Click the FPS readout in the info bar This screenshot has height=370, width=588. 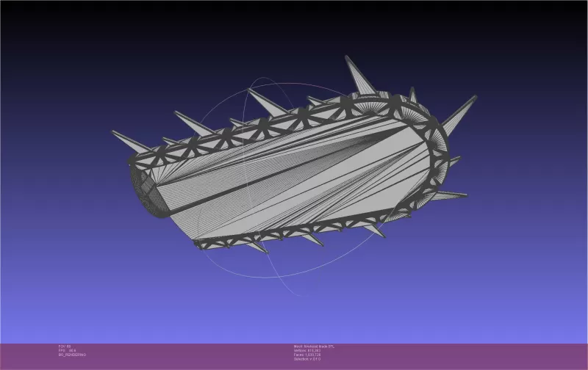(x=67, y=350)
